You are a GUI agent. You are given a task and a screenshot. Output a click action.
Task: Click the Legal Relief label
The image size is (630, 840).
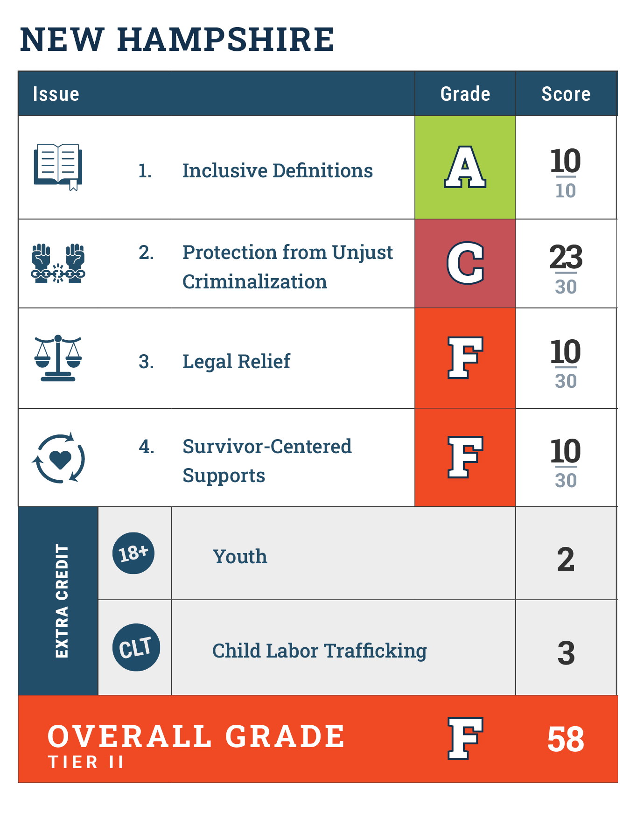[x=236, y=362]
